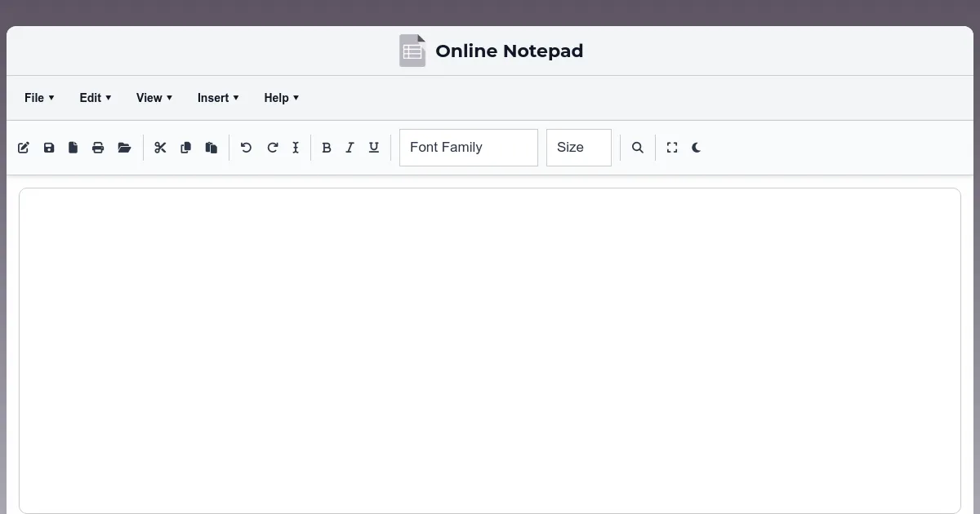Enable fullscreen mode
Screen dimensions: 980x514
(671, 148)
